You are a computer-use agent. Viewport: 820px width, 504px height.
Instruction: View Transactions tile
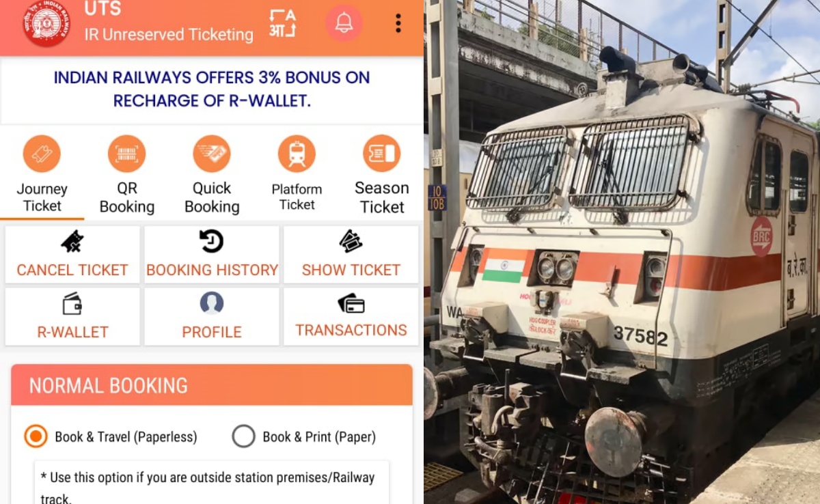351,316
